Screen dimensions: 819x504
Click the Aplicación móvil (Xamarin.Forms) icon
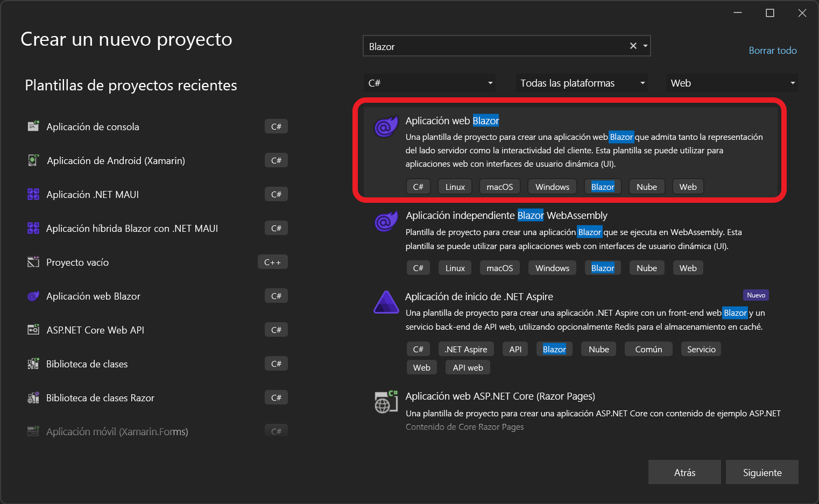33,431
